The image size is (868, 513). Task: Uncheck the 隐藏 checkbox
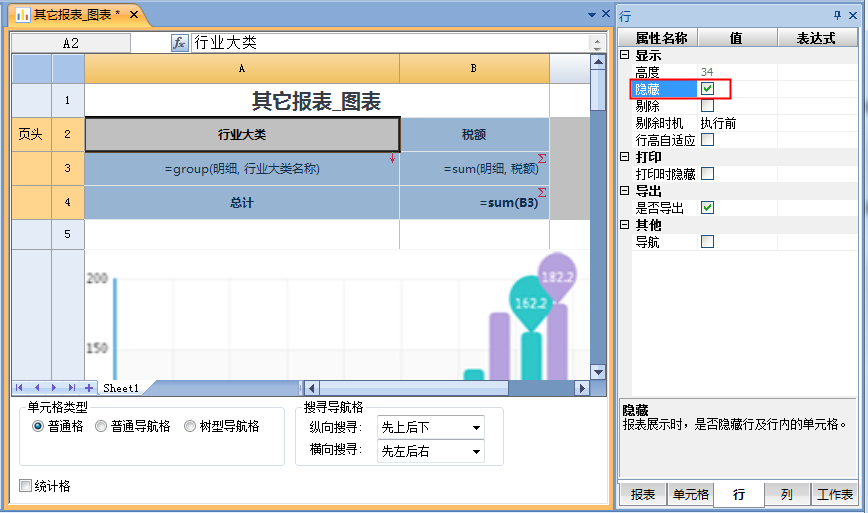tap(707, 90)
